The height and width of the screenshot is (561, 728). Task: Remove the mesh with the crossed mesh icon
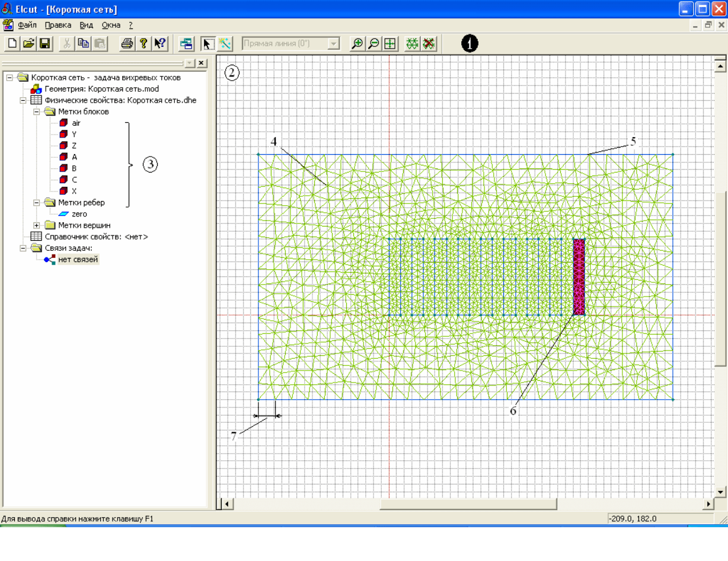pos(429,43)
